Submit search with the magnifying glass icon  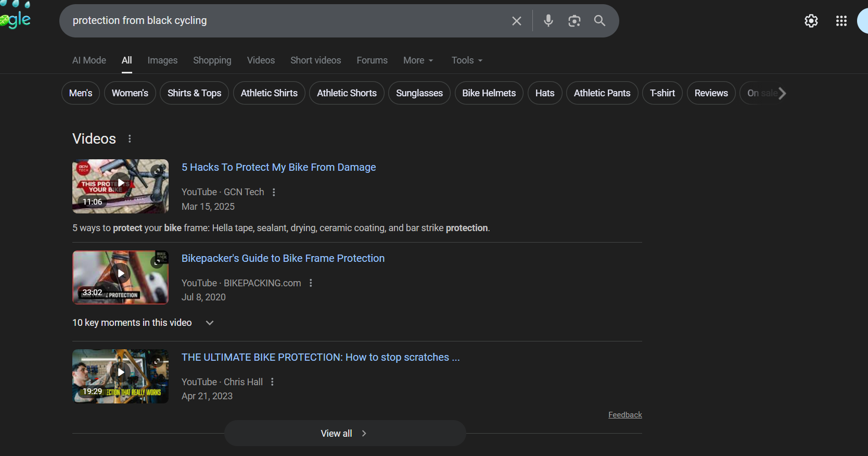click(x=599, y=21)
